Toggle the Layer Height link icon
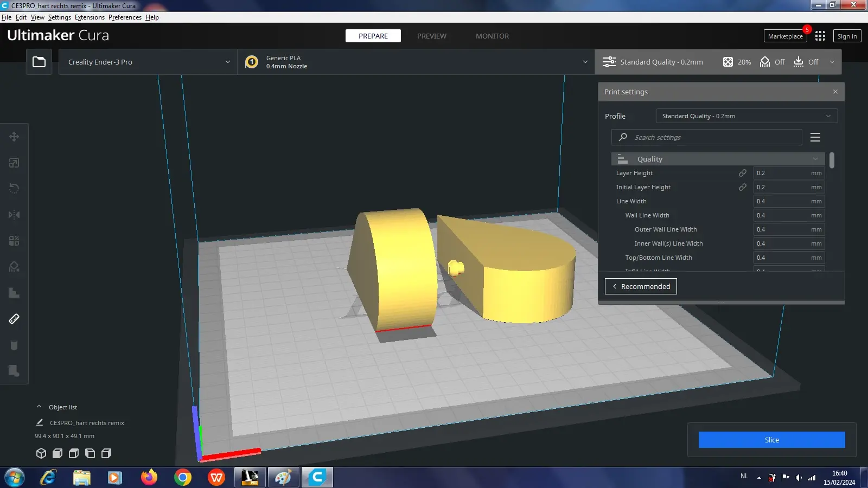The width and height of the screenshot is (868, 488). point(743,173)
